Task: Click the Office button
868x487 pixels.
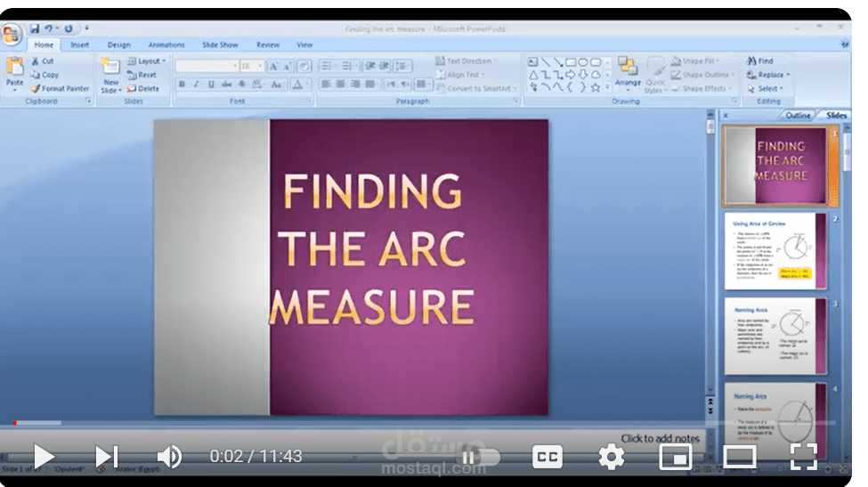Action: click(11, 35)
